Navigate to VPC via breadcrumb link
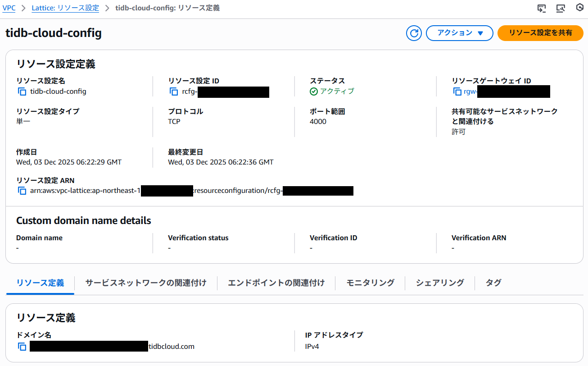 coord(9,8)
